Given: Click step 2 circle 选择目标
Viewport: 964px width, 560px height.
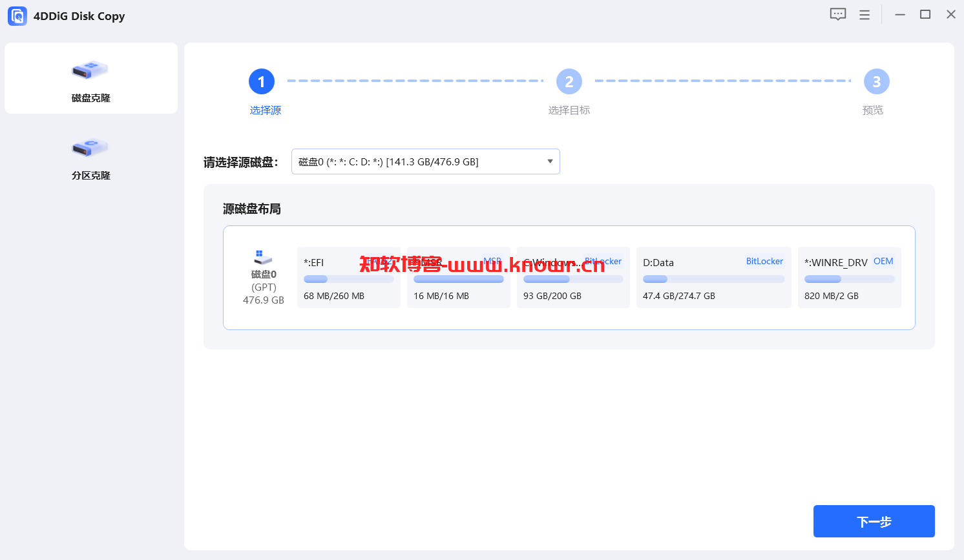Looking at the screenshot, I should coord(569,81).
